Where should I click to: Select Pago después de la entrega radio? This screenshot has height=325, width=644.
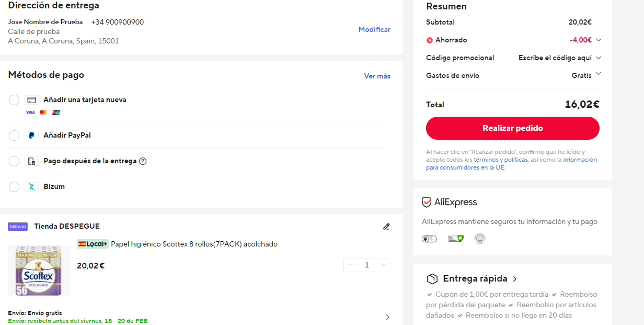(14, 161)
